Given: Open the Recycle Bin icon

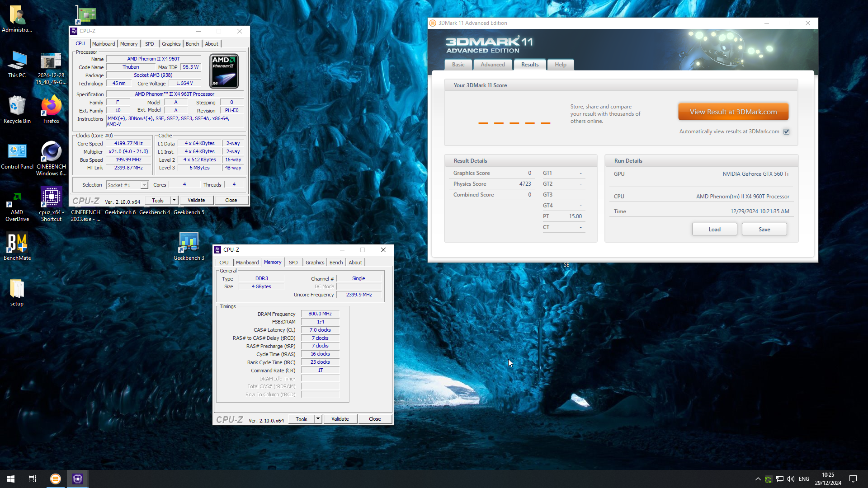Looking at the screenshot, I should (x=17, y=110).
